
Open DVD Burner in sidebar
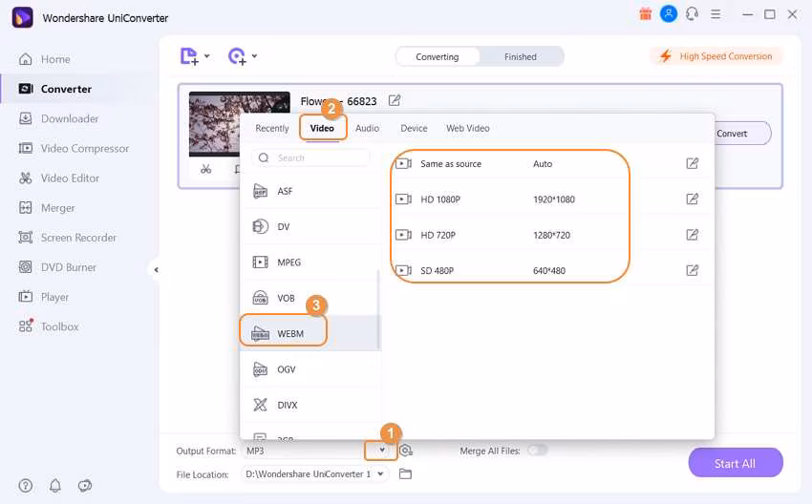(x=57, y=267)
